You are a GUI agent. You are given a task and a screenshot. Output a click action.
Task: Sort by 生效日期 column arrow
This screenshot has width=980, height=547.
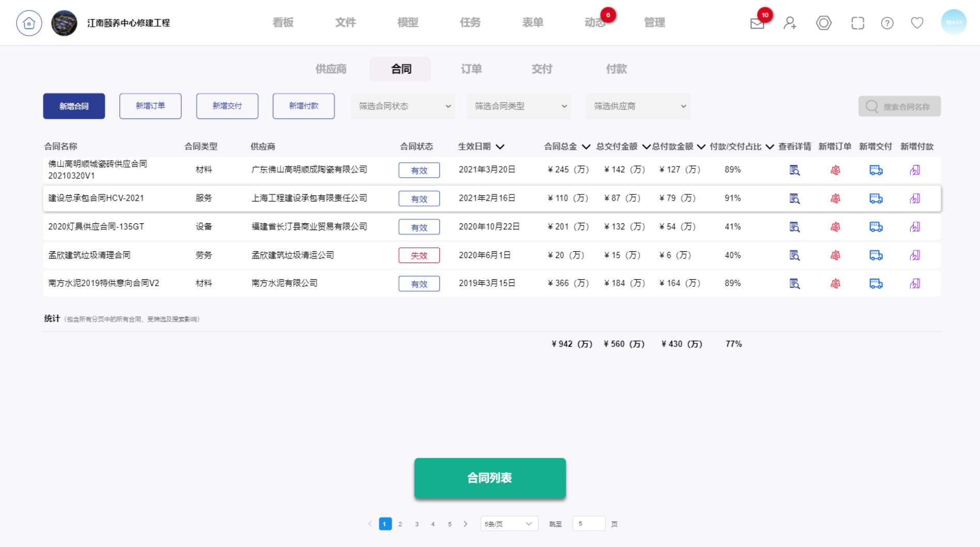tap(500, 147)
